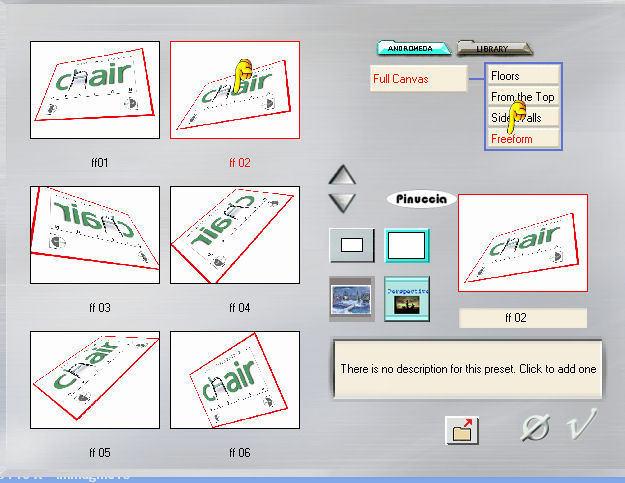Select the ff 05 preset thumbnail
Screen dimensions: 625x483
click(95, 380)
